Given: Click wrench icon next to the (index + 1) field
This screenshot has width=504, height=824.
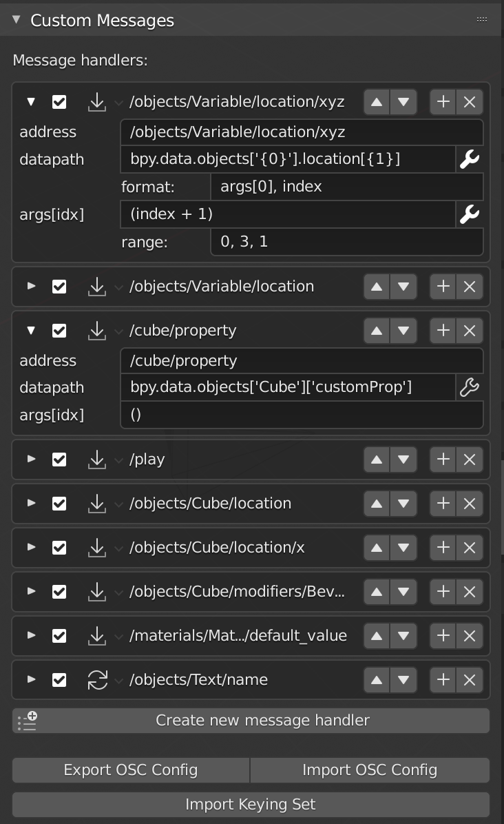Looking at the screenshot, I should click(x=470, y=214).
